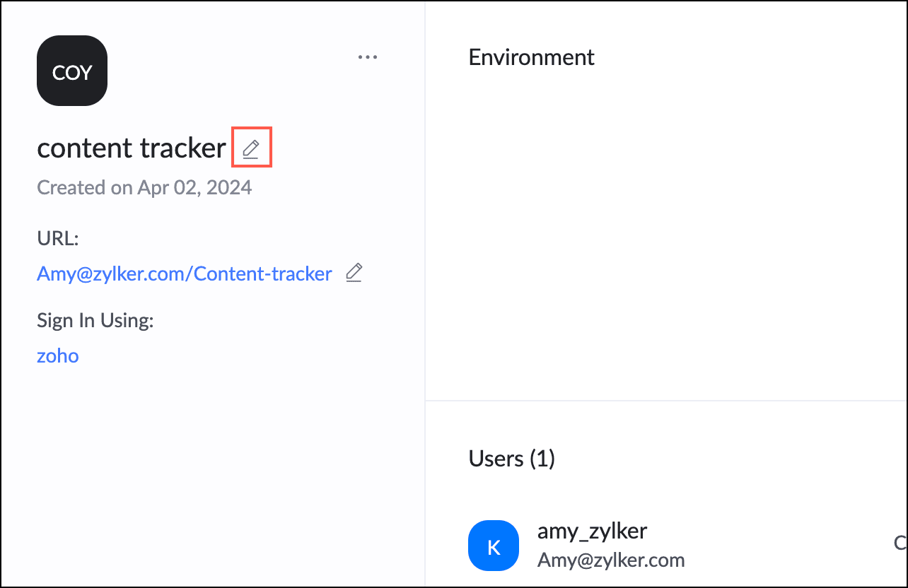Click the Created on Apr 02, 2024 text
This screenshot has width=908, height=588.
(x=144, y=187)
